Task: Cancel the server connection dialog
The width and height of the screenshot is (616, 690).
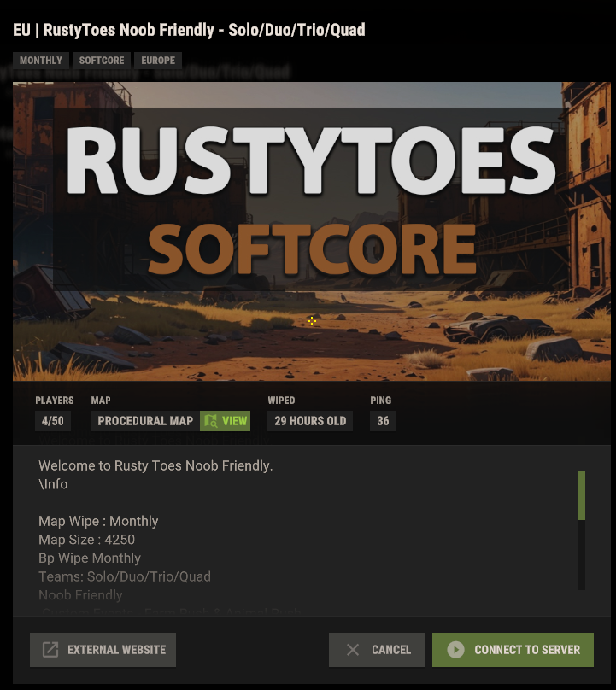Action: (377, 650)
